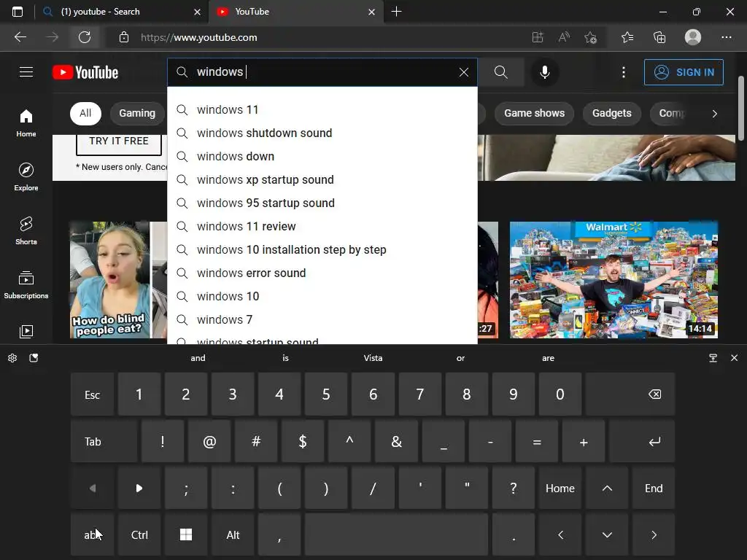Open Shorts in the sidebar
The height and width of the screenshot is (560, 747).
tap(26, 230)
